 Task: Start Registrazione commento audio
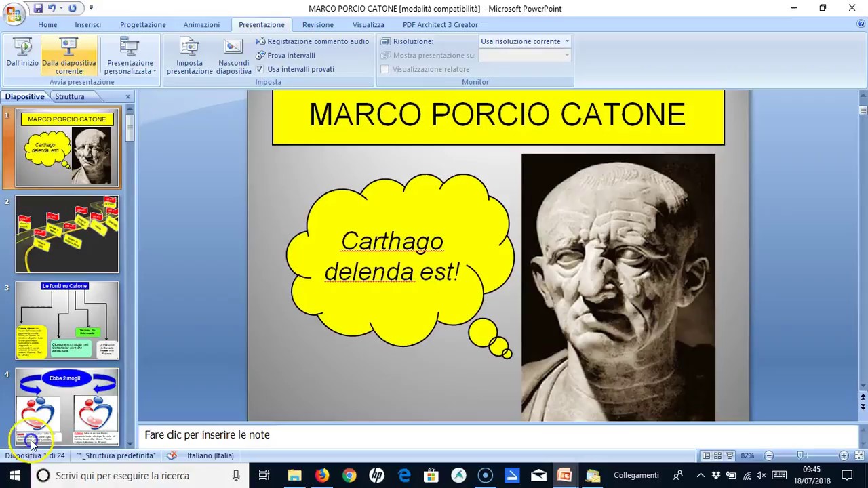[313, 41]
